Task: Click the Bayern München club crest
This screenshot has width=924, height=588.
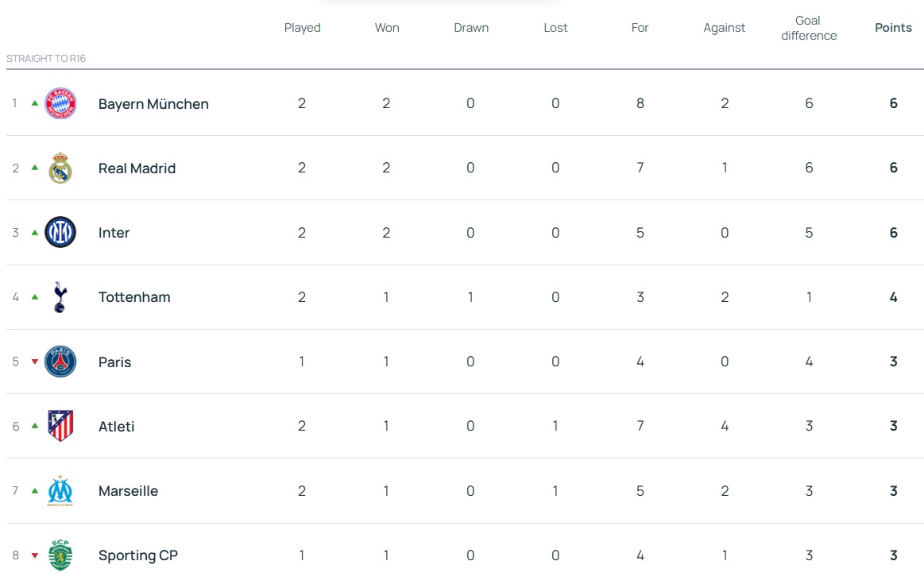Action: [60, 104]
